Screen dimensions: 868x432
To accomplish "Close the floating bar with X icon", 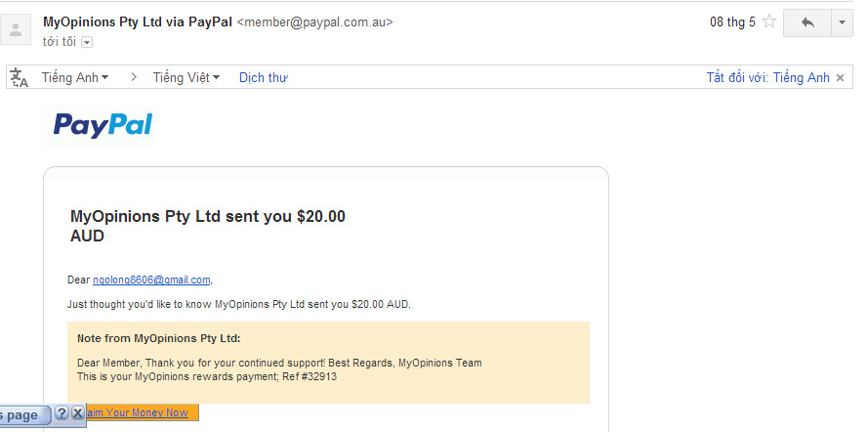I will click(x=77, y=413).
